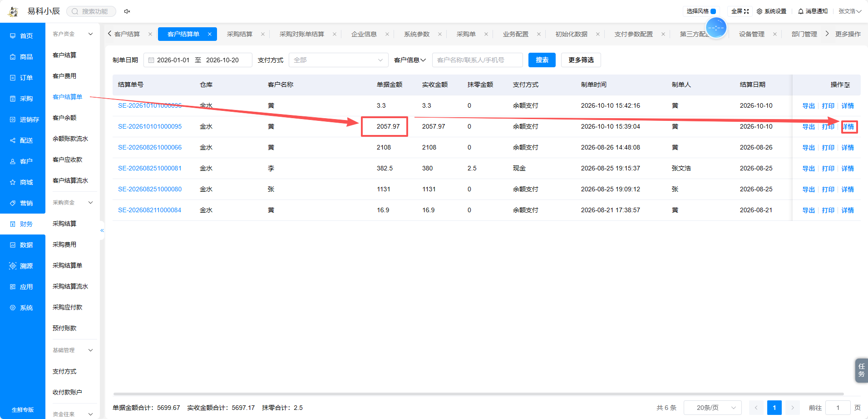This screenshot has width=868, height=419.
Task: Collapse the 基础管理 menu group
Action: (x=90, y=350)
